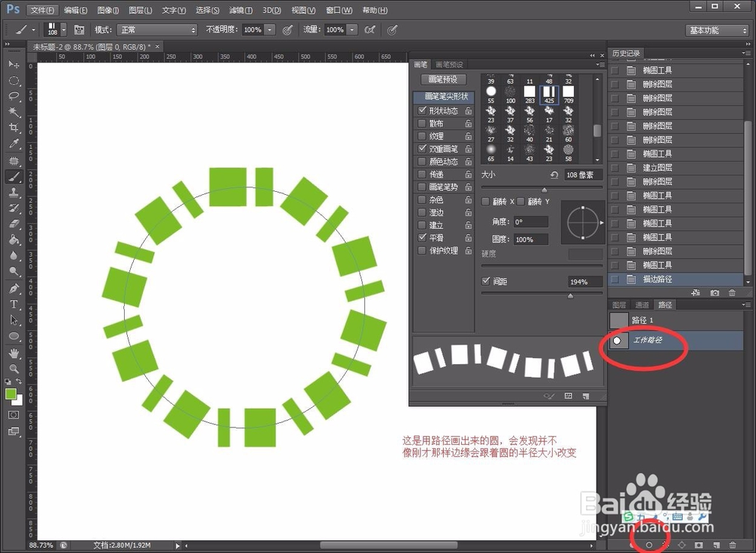The width and height of the screenshot is (756, 553).
Task: Select the Eraser tool
Action: 14,224
